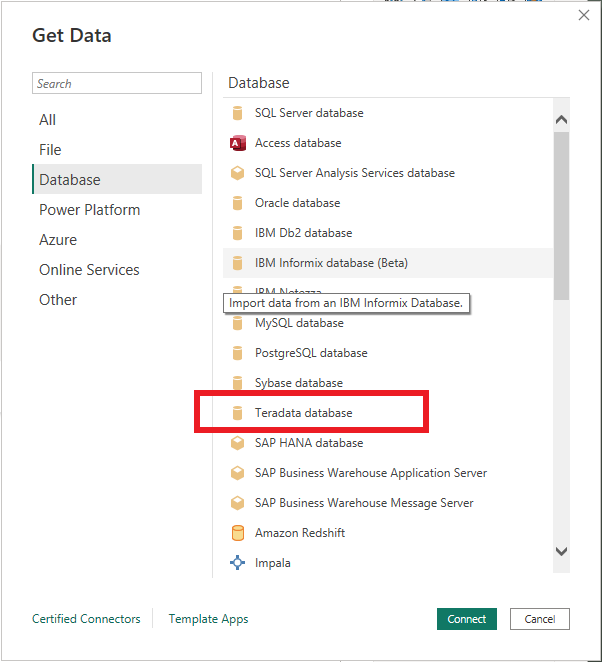This screenshot has width=602, height=662.
Task: Click the Amazon Redshift cylinder icon
Action: pos(238,533)
